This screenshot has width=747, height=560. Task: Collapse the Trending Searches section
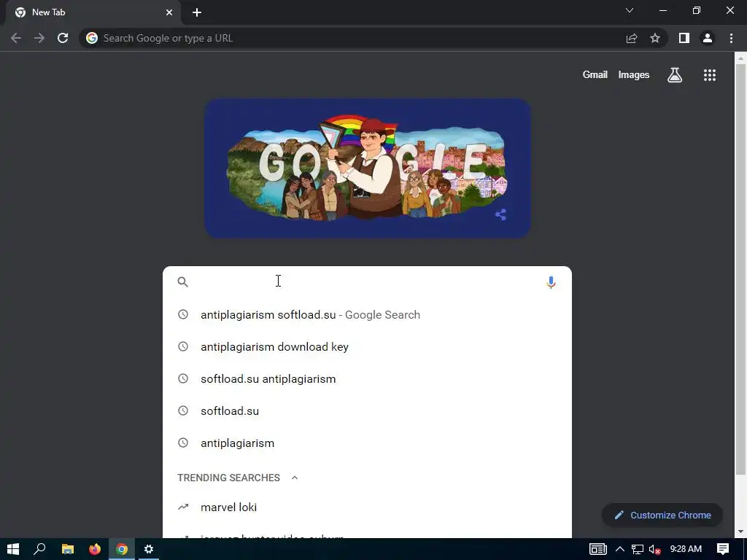pyautogui.click(x=295, y=478)
